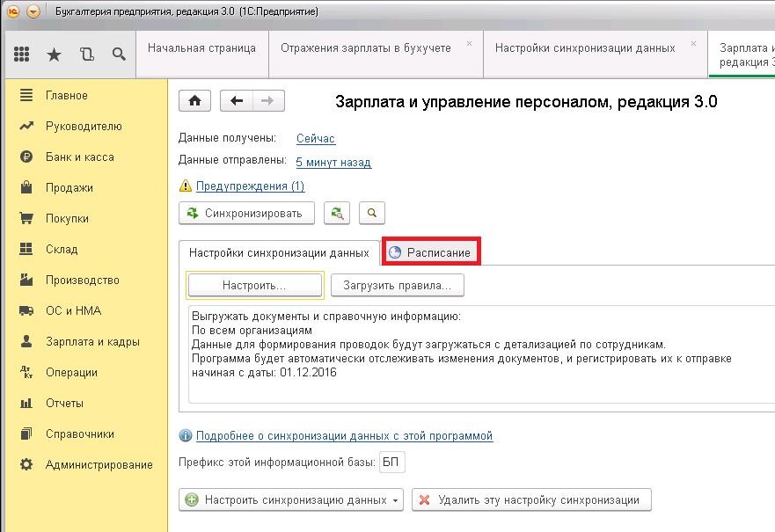Click the magnifier button beside sync buttons
775x532 pixels.
click(372, 213)
